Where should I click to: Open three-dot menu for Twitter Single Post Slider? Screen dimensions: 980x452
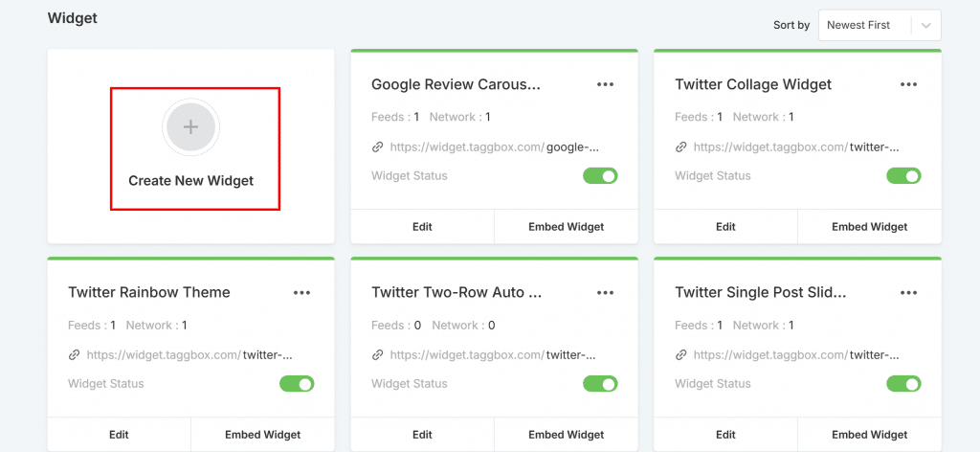[908, 292]
